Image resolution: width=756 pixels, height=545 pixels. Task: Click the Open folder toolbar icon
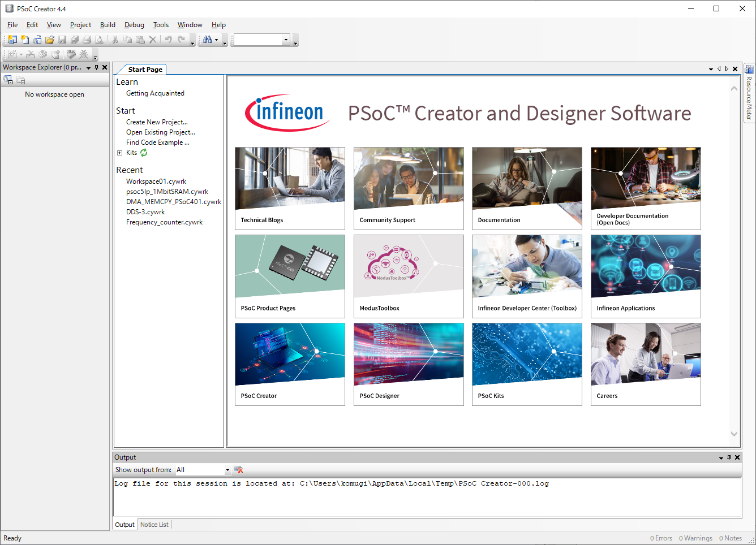(50, 40)
